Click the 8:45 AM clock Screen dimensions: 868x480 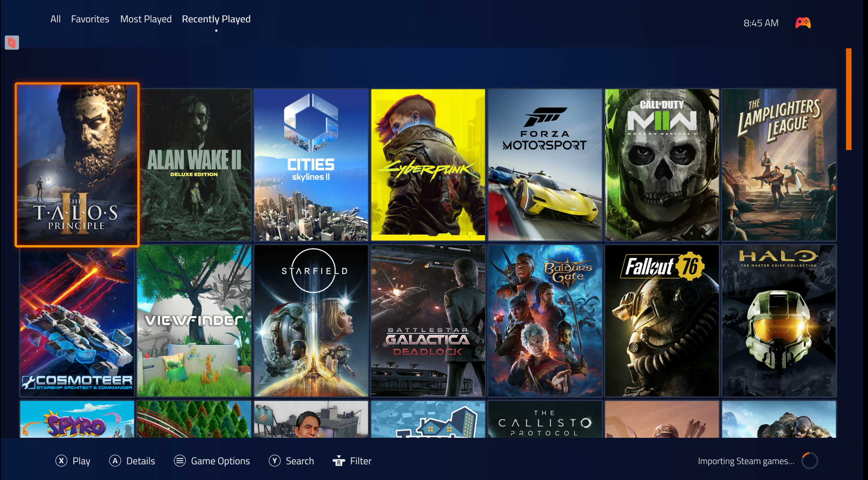coord(761,23)
